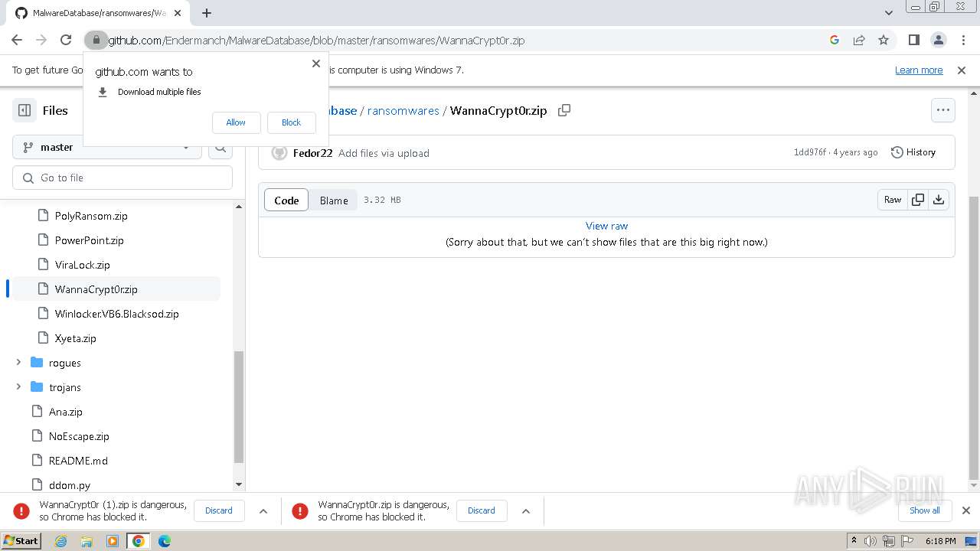The height and width of the screenshot is (551, 980).
Task: Open Xyeta.zip in file tree
Action: pos(76,338)
